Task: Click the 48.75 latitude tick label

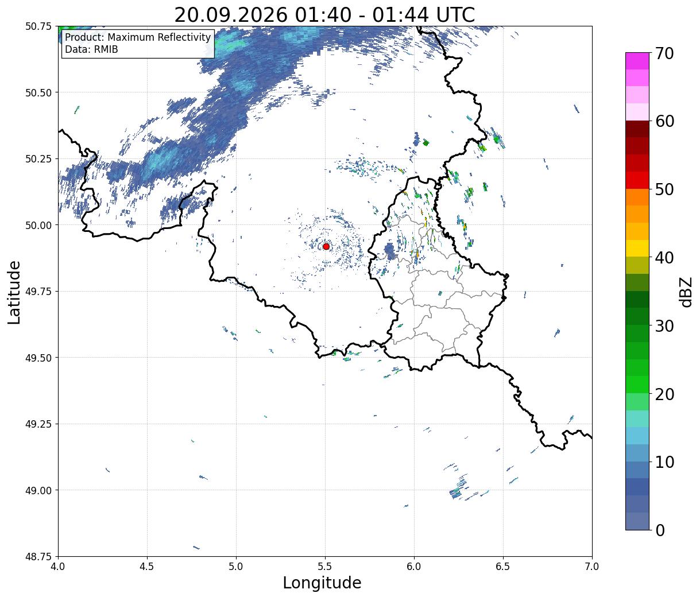Action: pyautogui.click(x=38, y=556)
